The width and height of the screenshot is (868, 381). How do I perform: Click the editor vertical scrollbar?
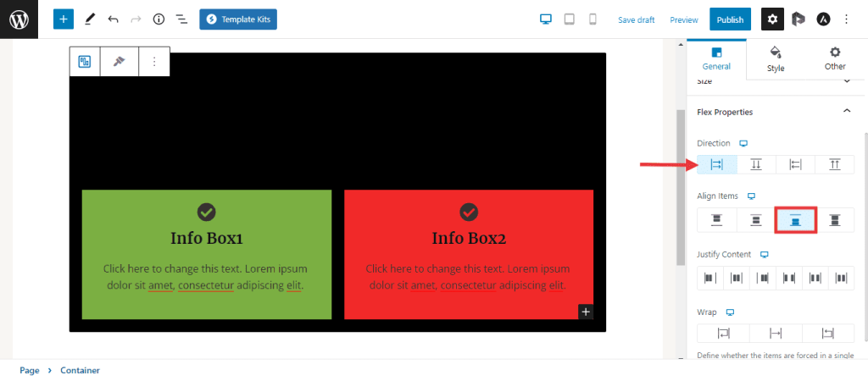(x=680, y=186)
